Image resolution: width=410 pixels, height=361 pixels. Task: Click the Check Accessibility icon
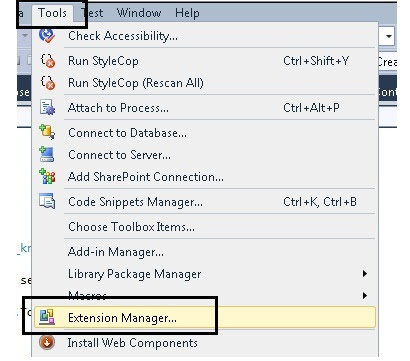47,35
